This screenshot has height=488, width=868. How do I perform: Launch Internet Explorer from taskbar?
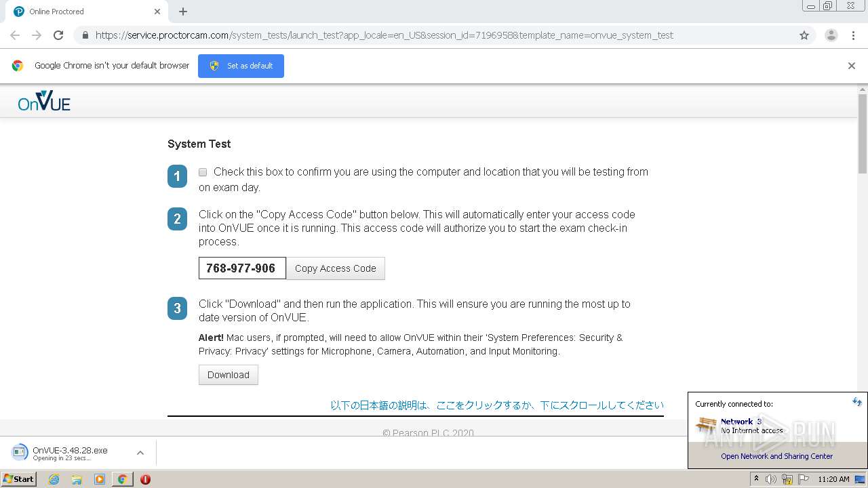coord(54,479)
